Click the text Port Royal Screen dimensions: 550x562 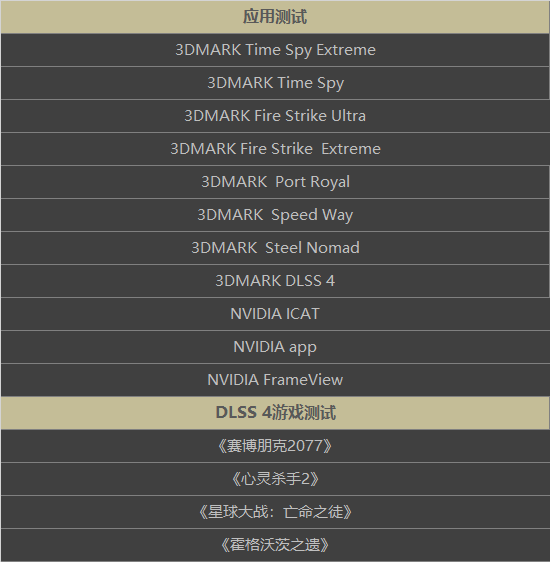point(312,182)
